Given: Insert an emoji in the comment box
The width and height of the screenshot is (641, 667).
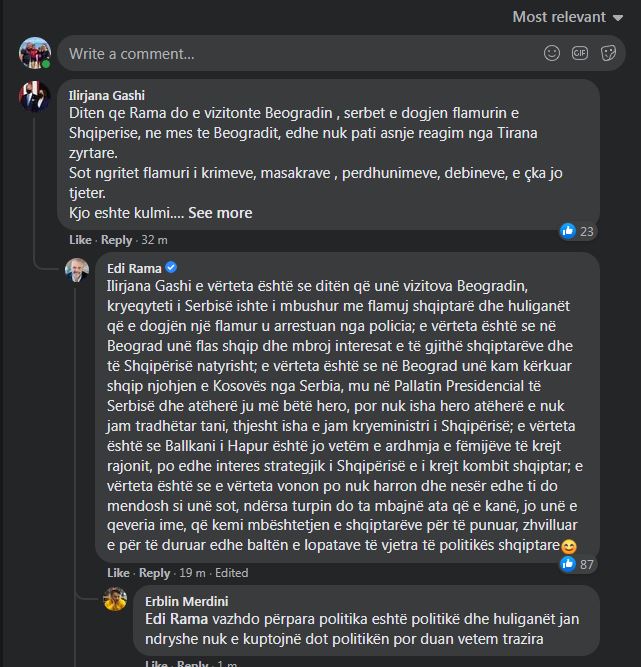Looking at the screenshot, I should point(552,52).
